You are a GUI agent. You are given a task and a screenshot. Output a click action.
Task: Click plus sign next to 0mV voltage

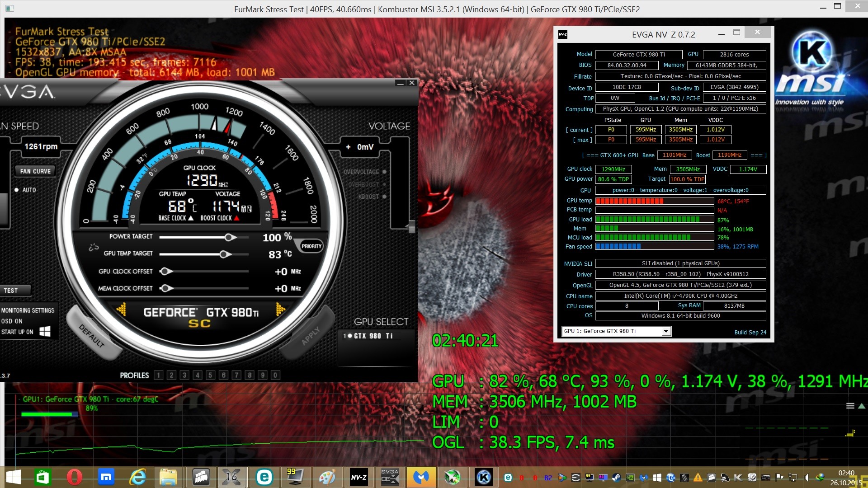348,147
